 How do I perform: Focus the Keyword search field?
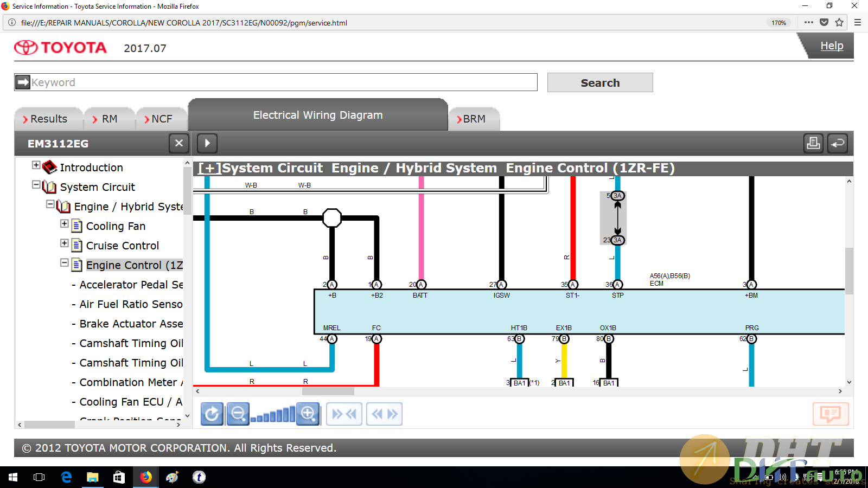click(282, 82)
